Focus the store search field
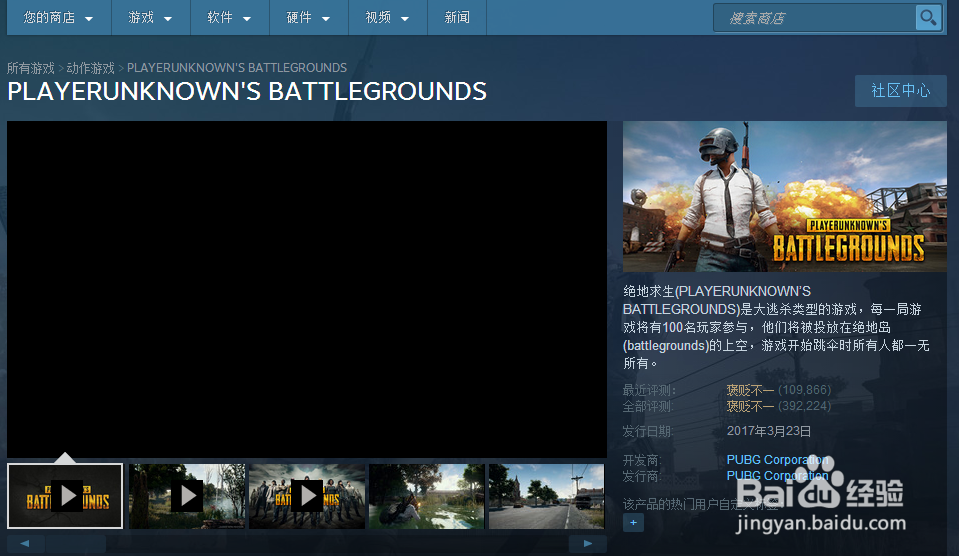The width and height of the screenshot is (959, 556). (815, 18)
